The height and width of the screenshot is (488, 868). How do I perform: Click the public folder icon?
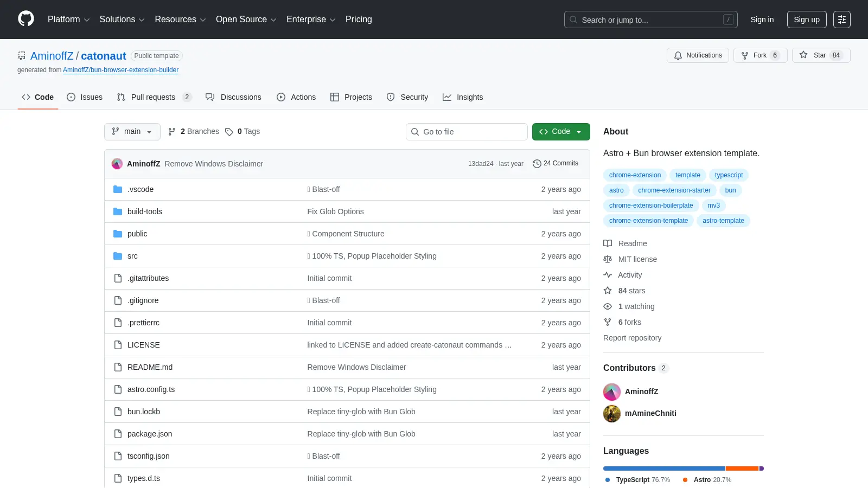point(118,234)
